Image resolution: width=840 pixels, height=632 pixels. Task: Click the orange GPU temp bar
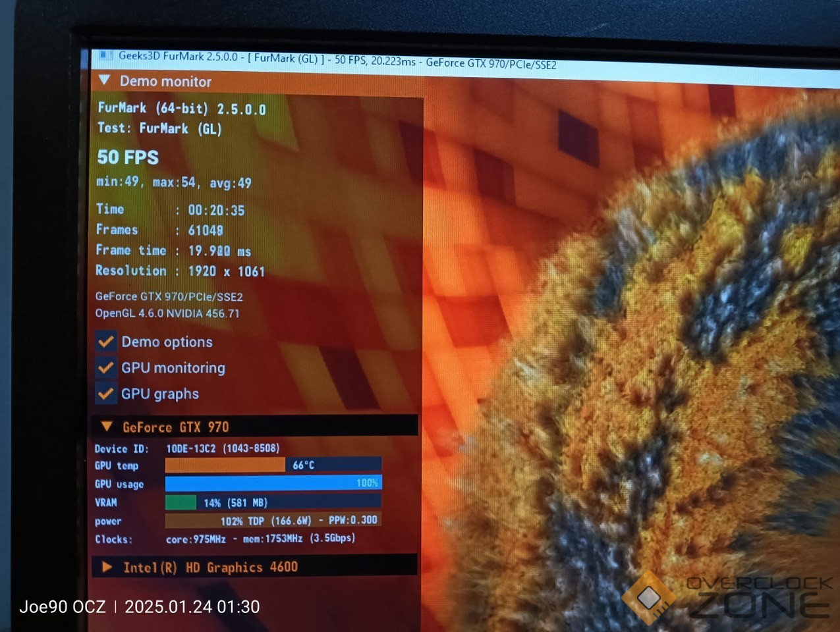pos(224,465)
